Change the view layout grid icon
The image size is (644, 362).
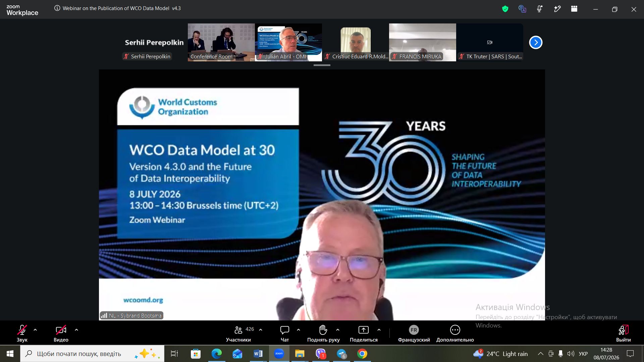(574, 9)
